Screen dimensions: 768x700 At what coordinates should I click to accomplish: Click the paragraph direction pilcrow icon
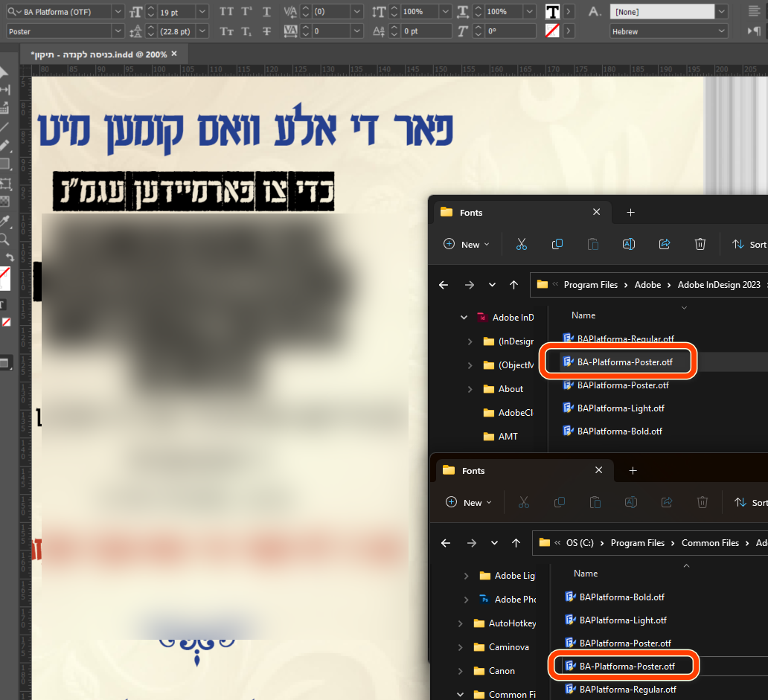[x=755, y=30]
